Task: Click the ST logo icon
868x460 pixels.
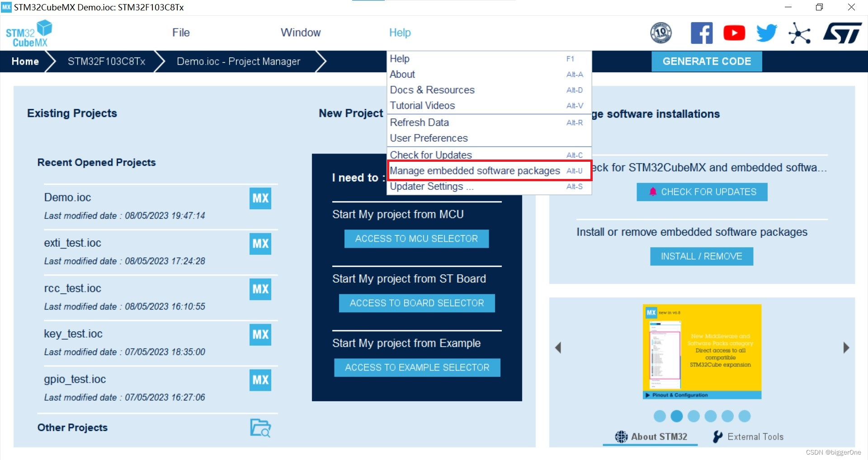Action: pyautogui.click(x=842, y=33)
